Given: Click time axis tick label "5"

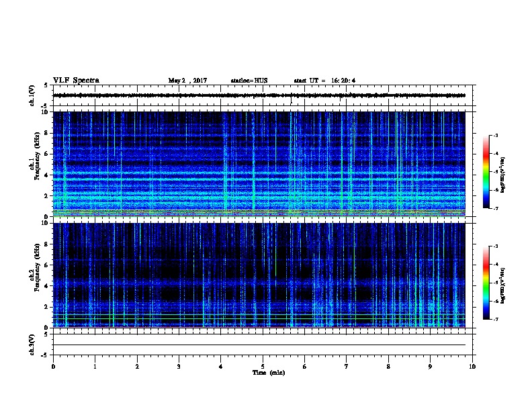Looking at the screenshot, I should click(263, 367).
